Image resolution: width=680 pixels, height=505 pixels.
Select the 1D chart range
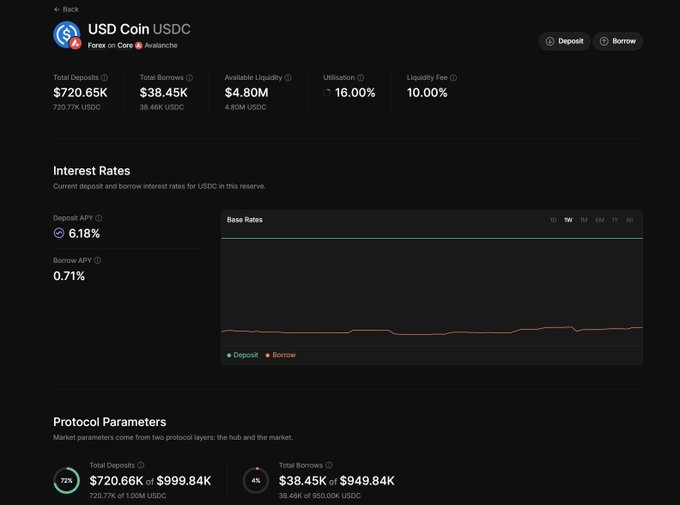point(553,220)
